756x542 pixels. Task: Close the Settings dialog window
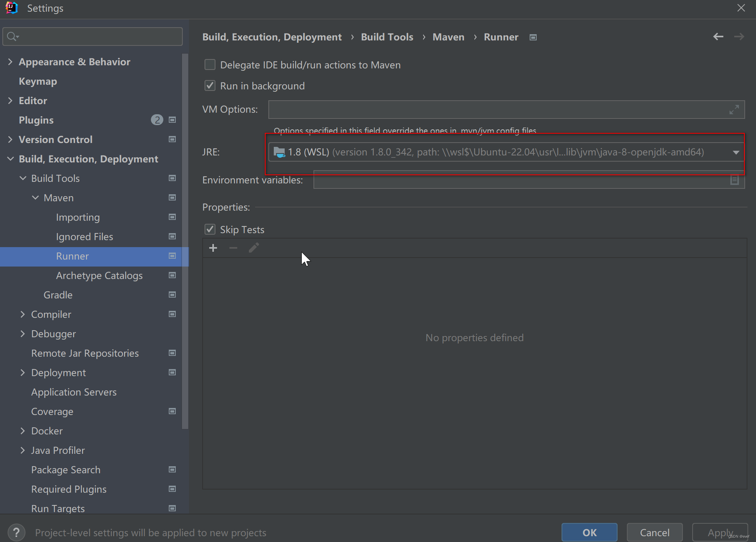click(741, 8)
